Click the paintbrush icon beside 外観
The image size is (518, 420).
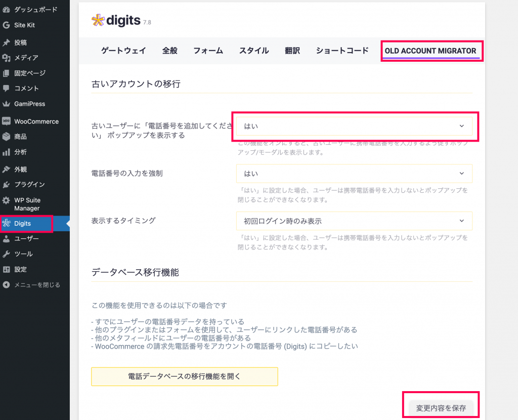coord(6,169)
